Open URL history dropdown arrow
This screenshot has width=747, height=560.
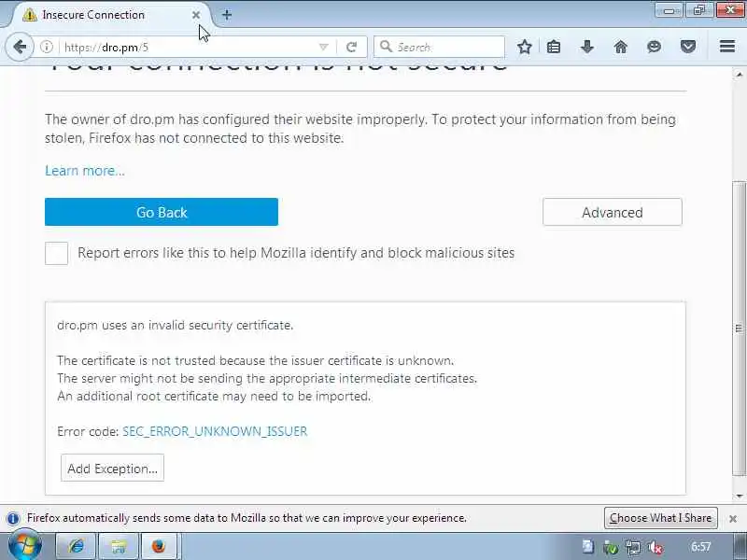tap(323, 47)
